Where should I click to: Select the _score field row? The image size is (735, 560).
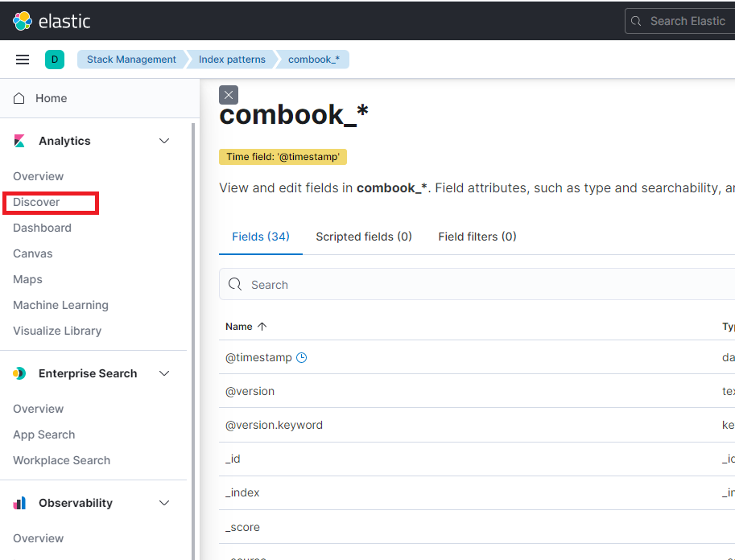tap(477, 527)
